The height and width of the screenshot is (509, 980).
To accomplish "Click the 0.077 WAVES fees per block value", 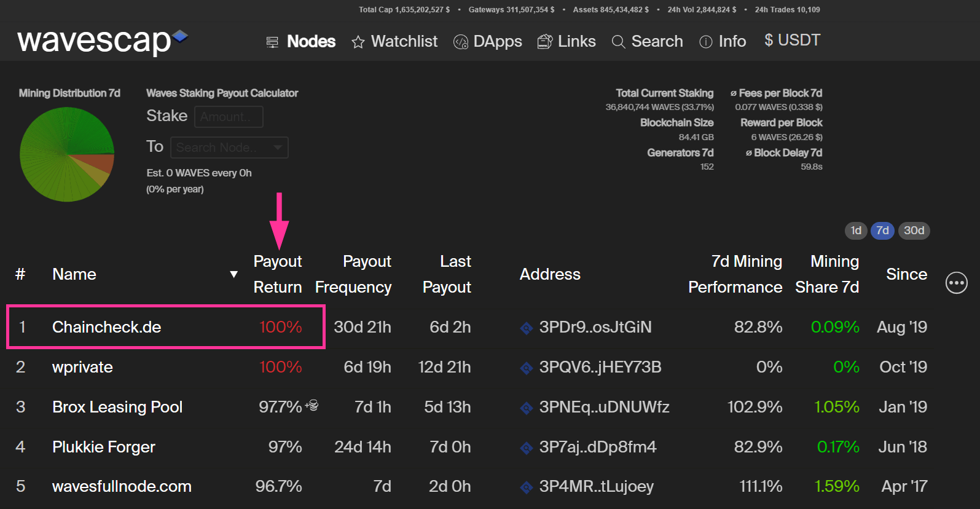I will tap(779, 107).
